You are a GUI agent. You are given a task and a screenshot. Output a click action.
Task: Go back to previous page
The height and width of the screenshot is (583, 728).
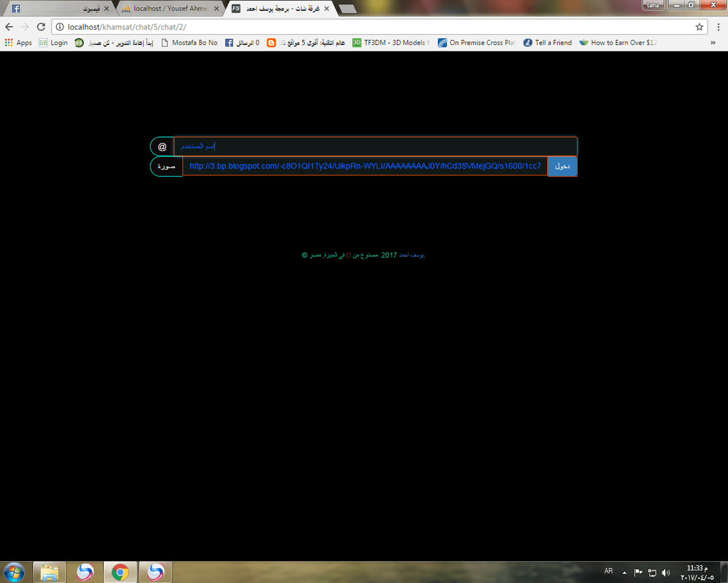(9, 27)
